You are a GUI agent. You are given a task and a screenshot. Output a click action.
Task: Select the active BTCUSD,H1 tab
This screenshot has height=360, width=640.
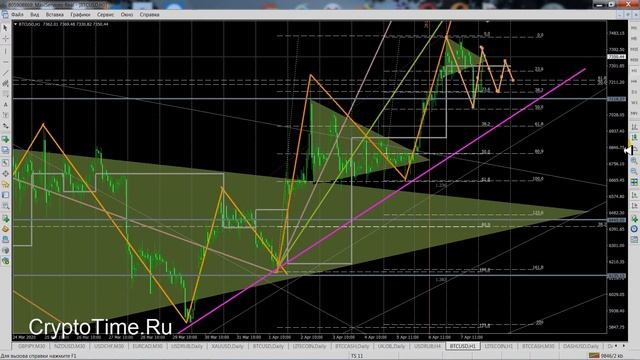pos(462,346)
